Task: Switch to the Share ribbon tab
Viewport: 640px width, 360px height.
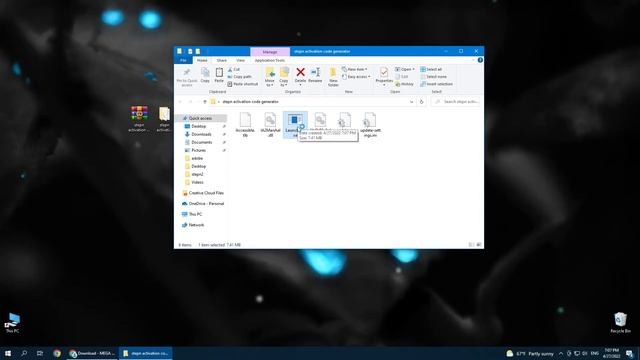Action: (x=222, y=60)
